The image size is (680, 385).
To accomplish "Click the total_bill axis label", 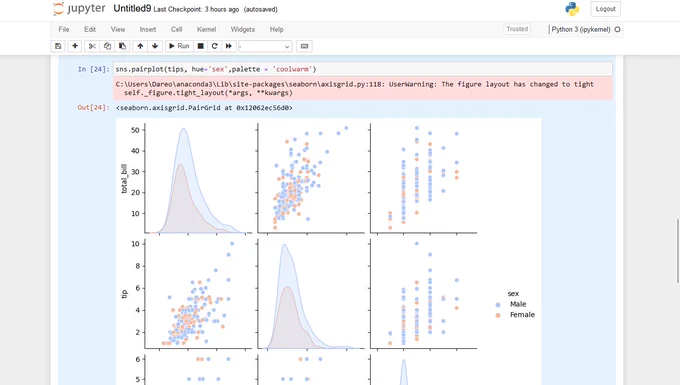I will (124, 178).
